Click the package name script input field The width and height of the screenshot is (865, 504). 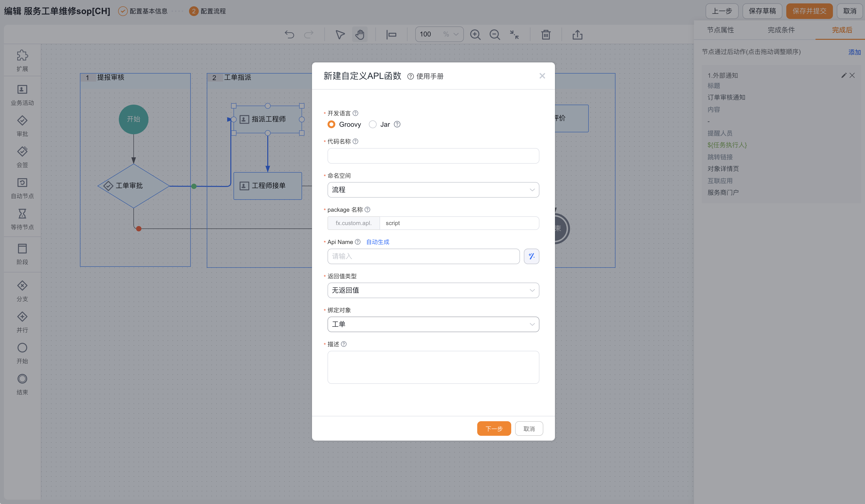[x=459, y=223]
